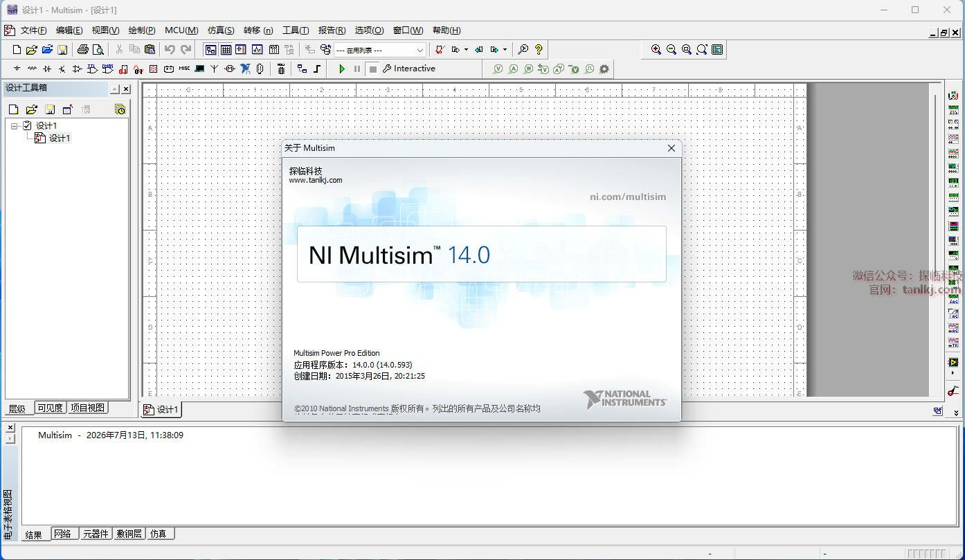Open the arrow beside Forward annotate icon

(505, 50)
